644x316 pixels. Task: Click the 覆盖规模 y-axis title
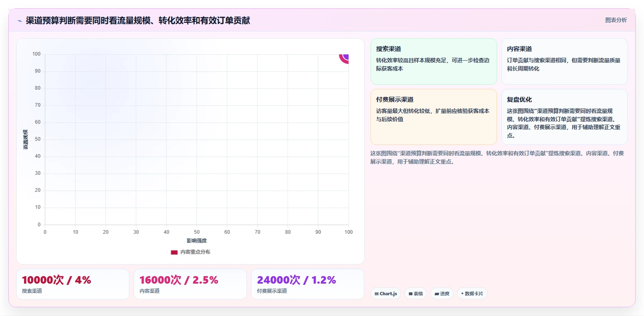[x=25, y=140]
